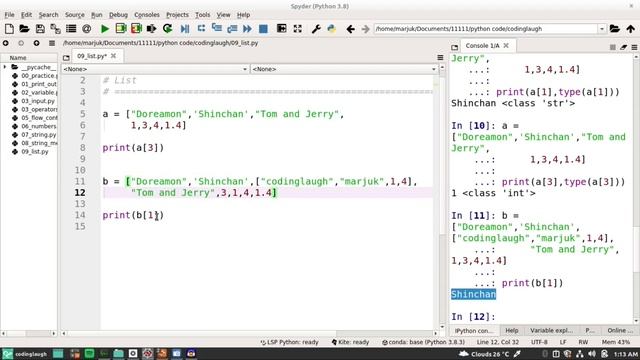
Task: Save all files toolbar icon
Action: click(56, 29)
